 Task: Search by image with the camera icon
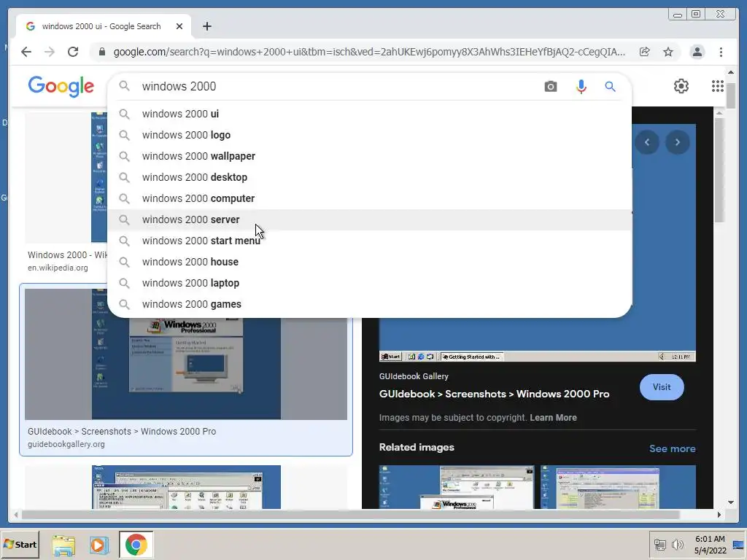(550, 86)
